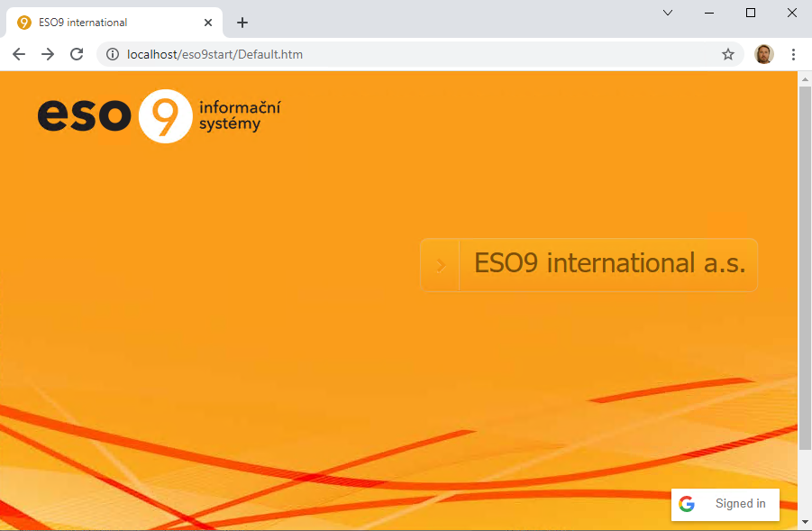Minimize the Chrome window
Viewport: 812px width, 531px height.
[709, 13]
